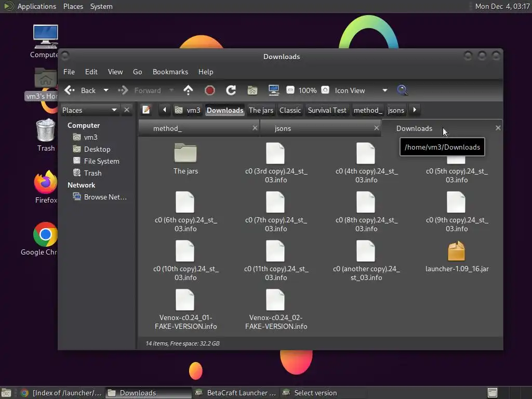Open The jars folder icon
The width and height of the screenshot is (532, 399).
(185, 153)
